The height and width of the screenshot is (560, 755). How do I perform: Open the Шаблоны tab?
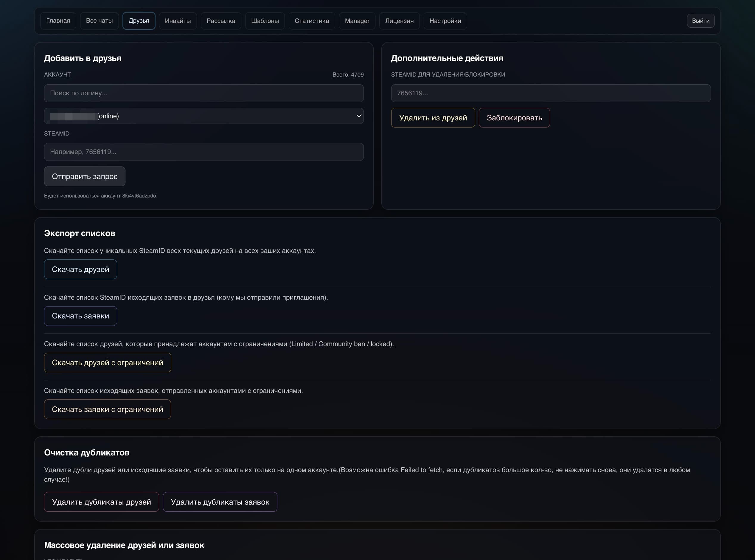pos(265,21)
